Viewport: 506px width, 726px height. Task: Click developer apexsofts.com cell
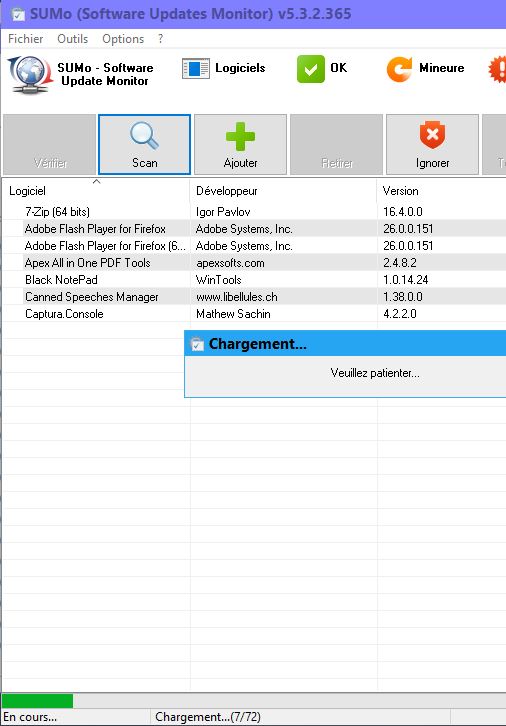[230, 263]
